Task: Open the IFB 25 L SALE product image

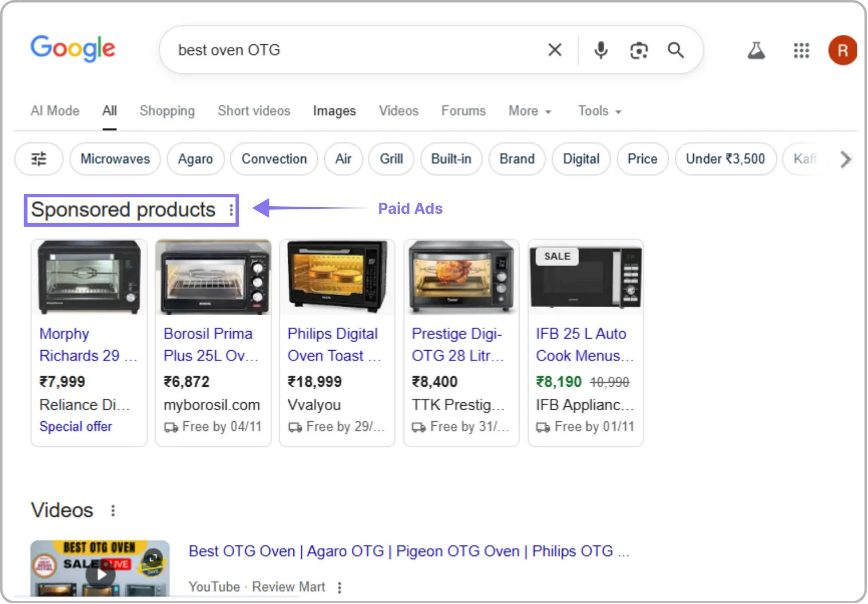Action: pos(586,277)
